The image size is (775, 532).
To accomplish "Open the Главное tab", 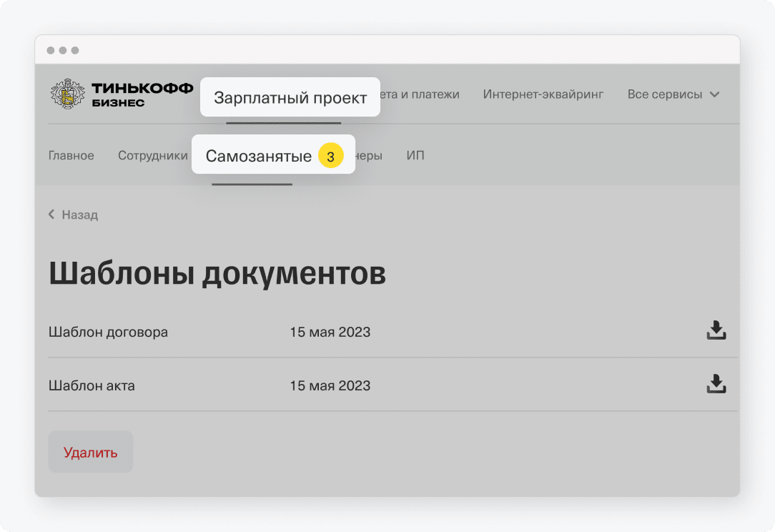I will point(71,155).
